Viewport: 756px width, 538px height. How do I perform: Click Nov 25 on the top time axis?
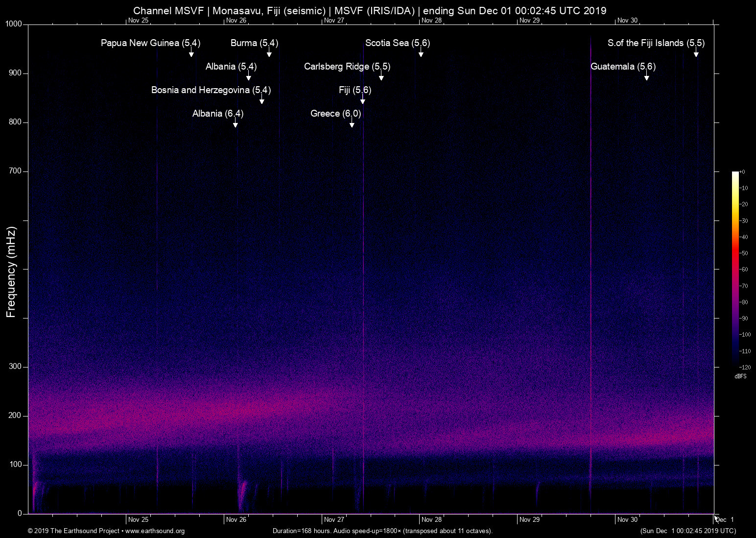139,21
